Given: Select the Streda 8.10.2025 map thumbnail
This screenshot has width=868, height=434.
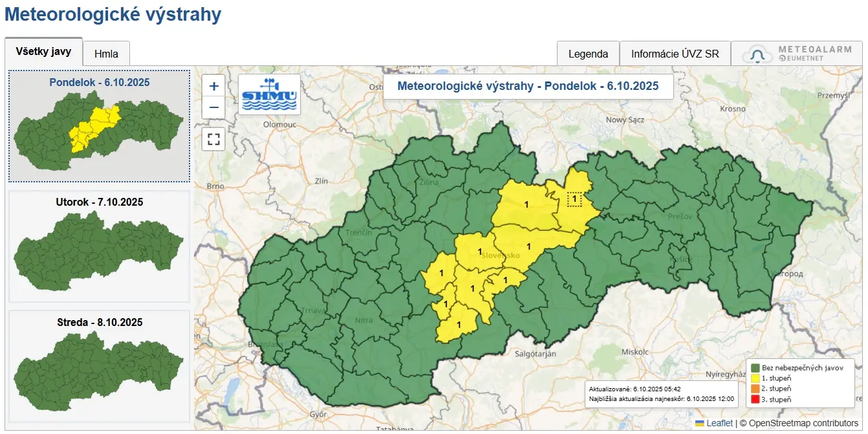Looking at the screenshot, I should [100, 367].
